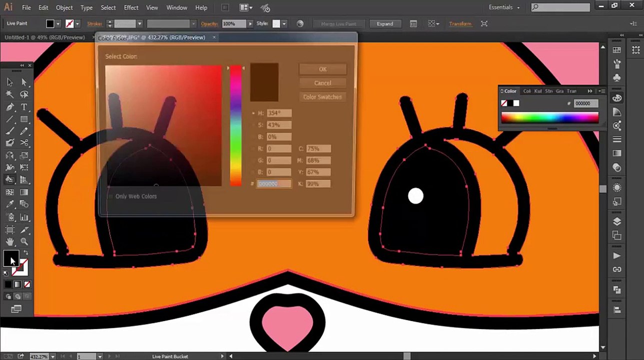Select the Pen tool
644x360 pixels.
(x=10, y=107)
